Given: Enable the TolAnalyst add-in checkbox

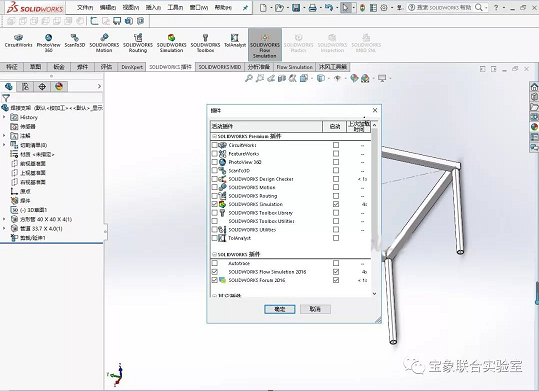Looking at the screenshot, I should [215, 238].
